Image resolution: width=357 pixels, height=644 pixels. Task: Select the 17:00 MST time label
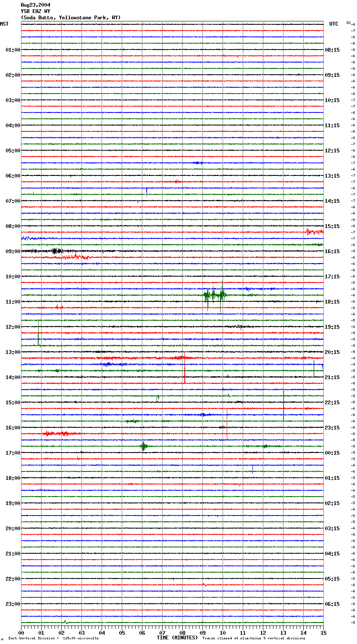point(13,453)
